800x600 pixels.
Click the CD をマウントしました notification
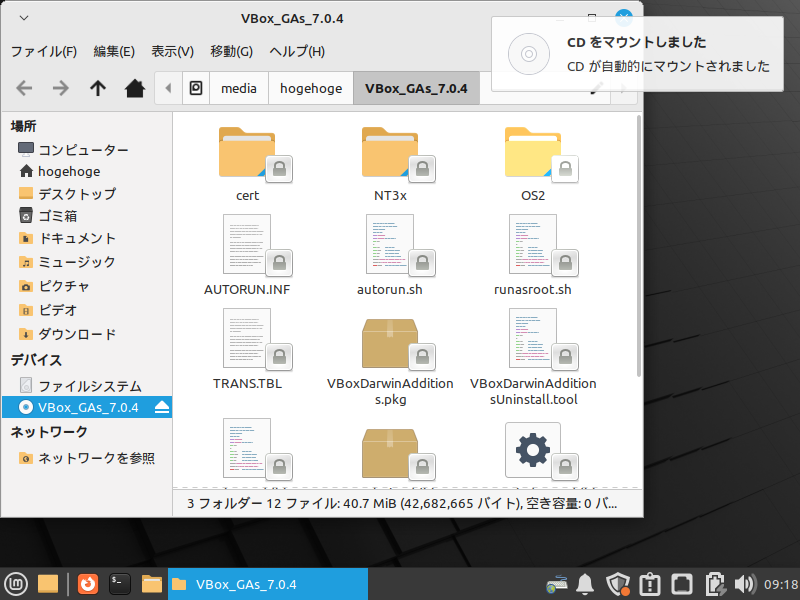coord(637,54)
